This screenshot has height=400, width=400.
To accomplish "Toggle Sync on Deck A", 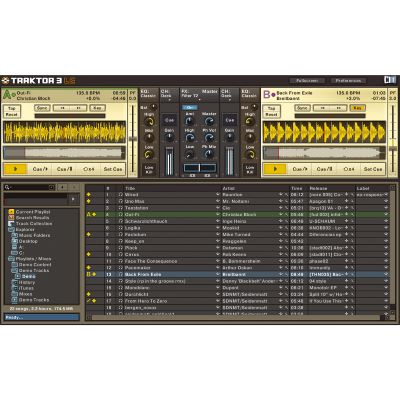I will click(x=42, y=108).
